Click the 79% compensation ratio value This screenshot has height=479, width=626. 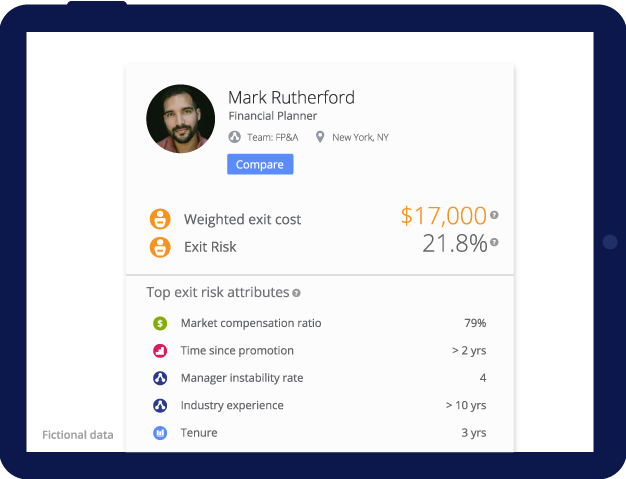click(x=475, y=323)
